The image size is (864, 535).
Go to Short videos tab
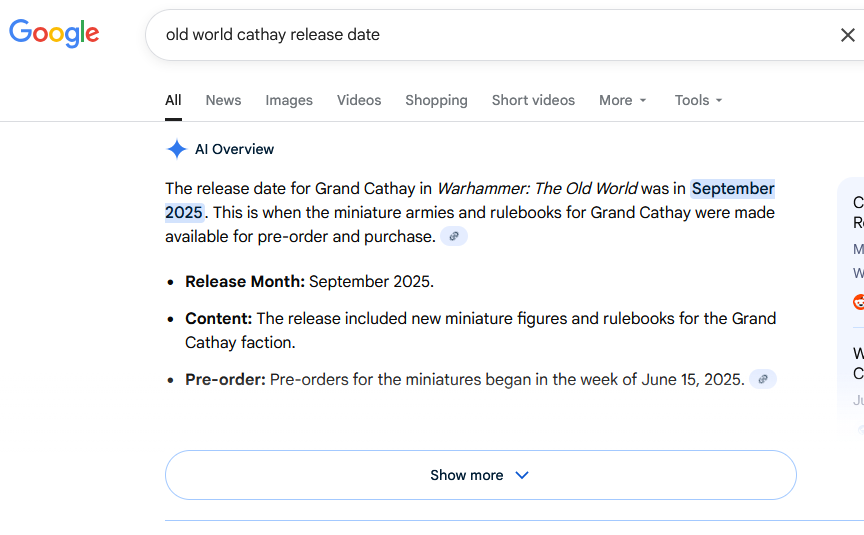pyautogui.click(x=533, y=100)
